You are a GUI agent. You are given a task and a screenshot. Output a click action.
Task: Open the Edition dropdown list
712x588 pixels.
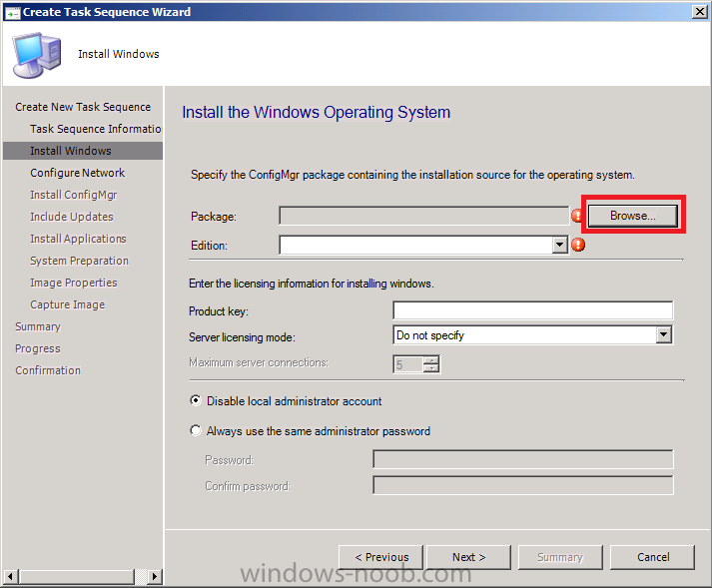pyautogui.click(x=560, y=246)
